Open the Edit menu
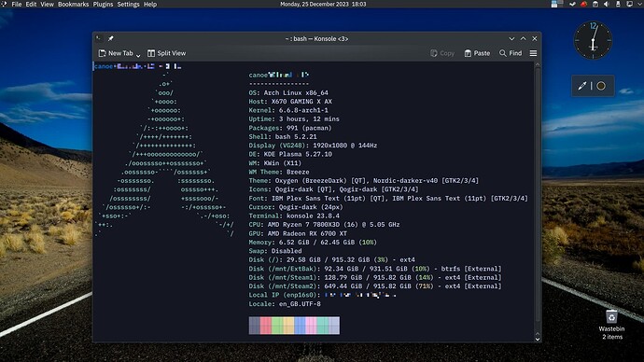Viewport: 644px width, 362px height. coord(31,4)
